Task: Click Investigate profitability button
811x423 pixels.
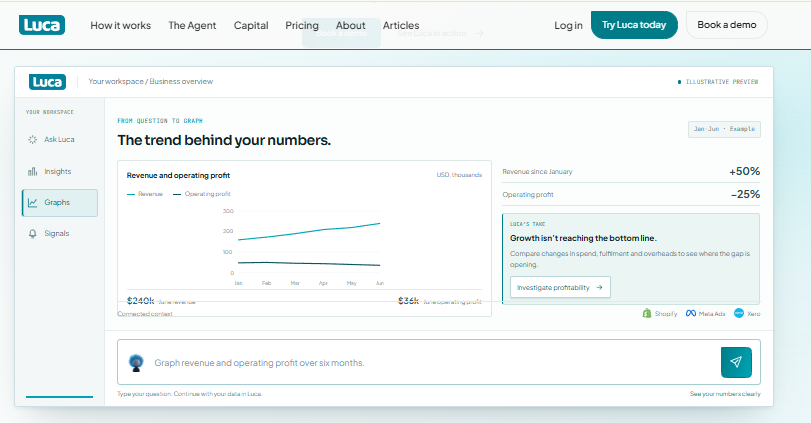Action: pyautogui.click(x=560, y=288)
